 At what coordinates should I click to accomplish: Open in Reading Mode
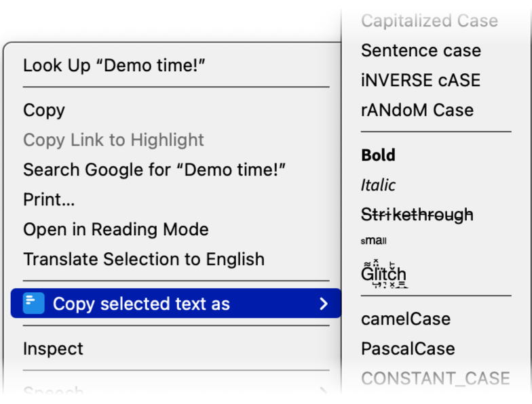point(115,230)
